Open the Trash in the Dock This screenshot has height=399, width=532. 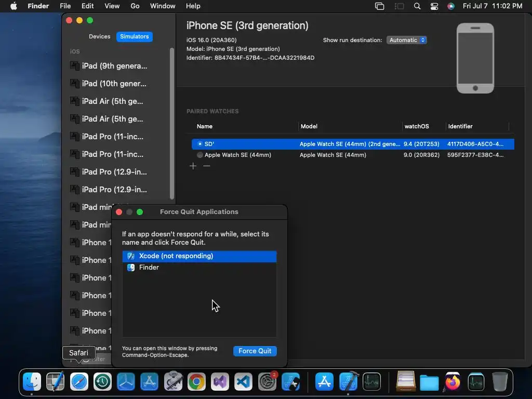click(499, 382)
